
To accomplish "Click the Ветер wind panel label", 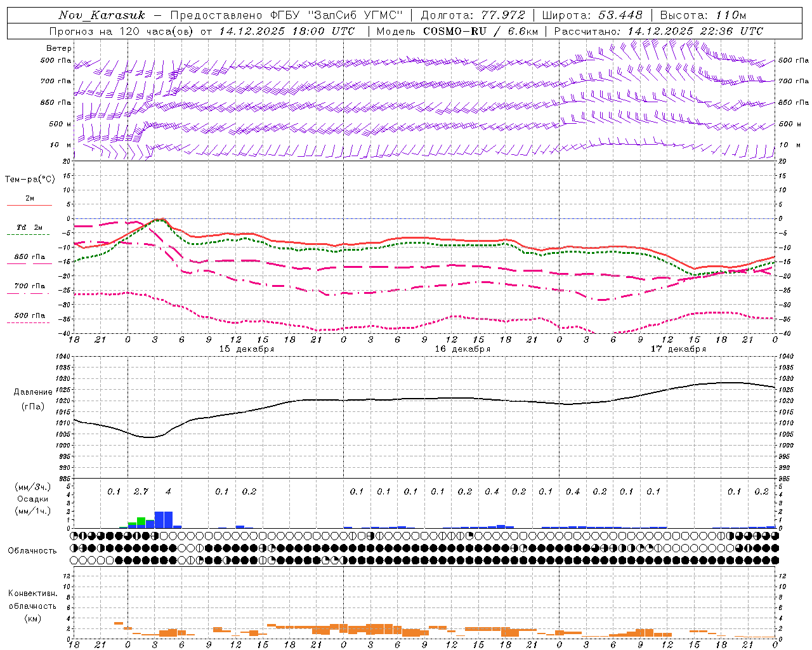I will point(59,48).
